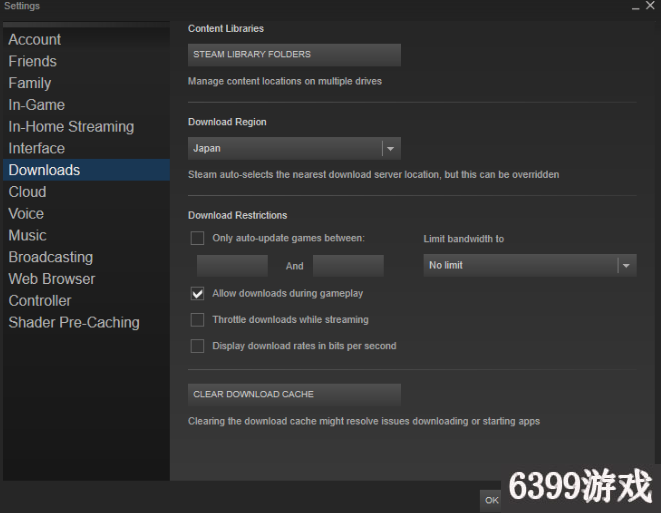
Task: Minimize the Settings window
Action: 635,7
